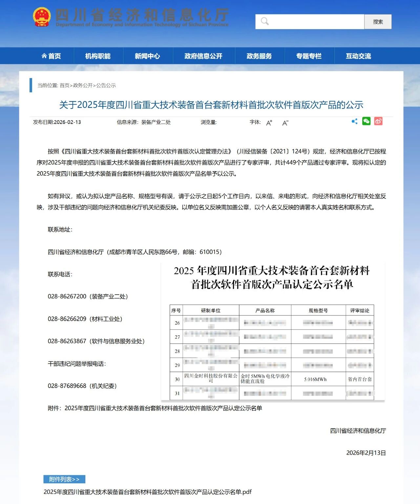The width and height of the screenshot is (420, 504).
Task: Open 互动交流 navigation menu
Action: (x=358, y=56)
